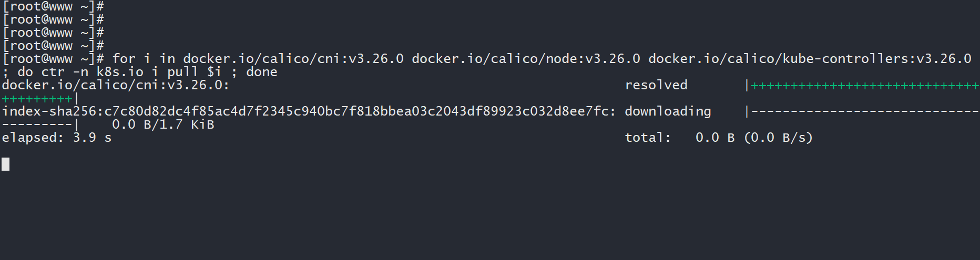Click the dashed downloading progress bar

click(x=864, y=112)
